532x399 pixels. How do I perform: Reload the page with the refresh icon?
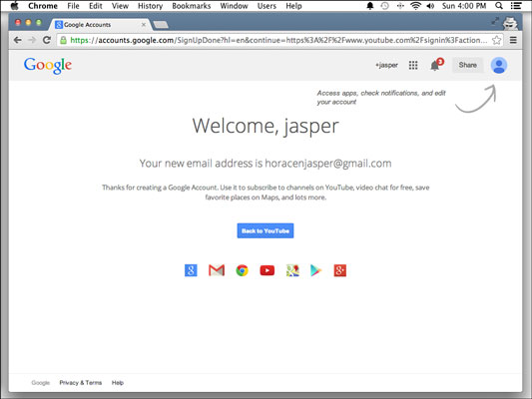47,40
